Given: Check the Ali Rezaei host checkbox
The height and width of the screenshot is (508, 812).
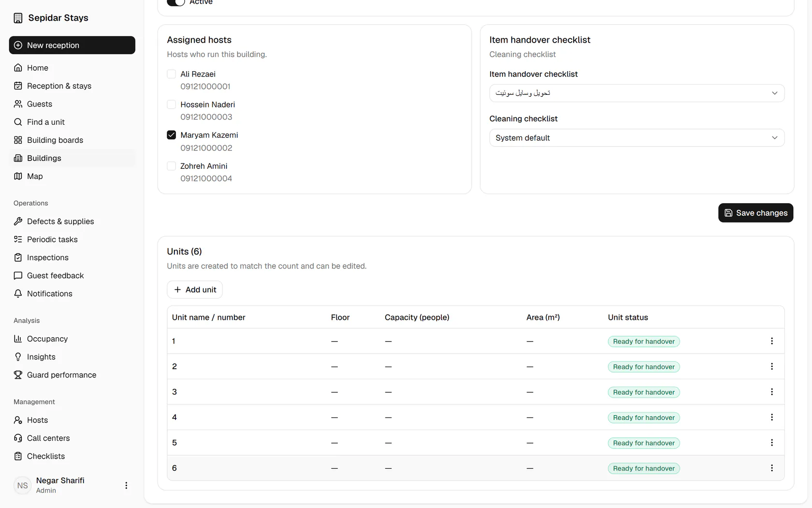Looking at the screenshot, I should point(171,74).
